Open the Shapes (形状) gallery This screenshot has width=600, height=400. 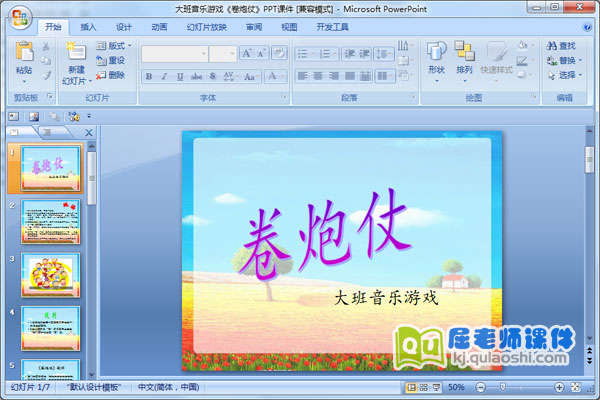(437, 61)
